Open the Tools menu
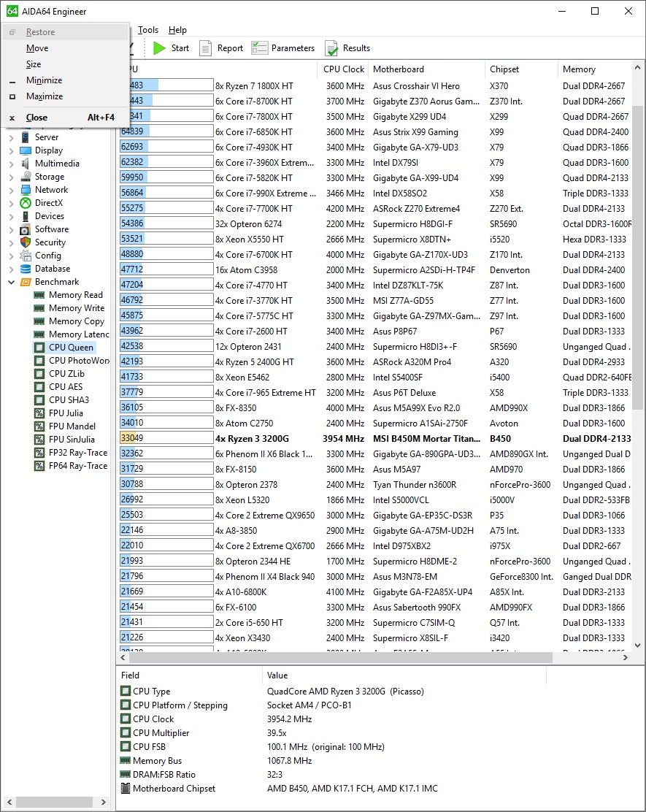Viewport: 646px width, 812px height. [x=148, y=30]
